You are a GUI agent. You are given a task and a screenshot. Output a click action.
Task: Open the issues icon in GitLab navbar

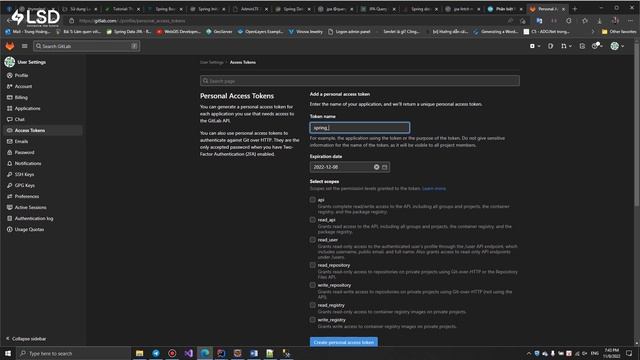tap(551, 46)
